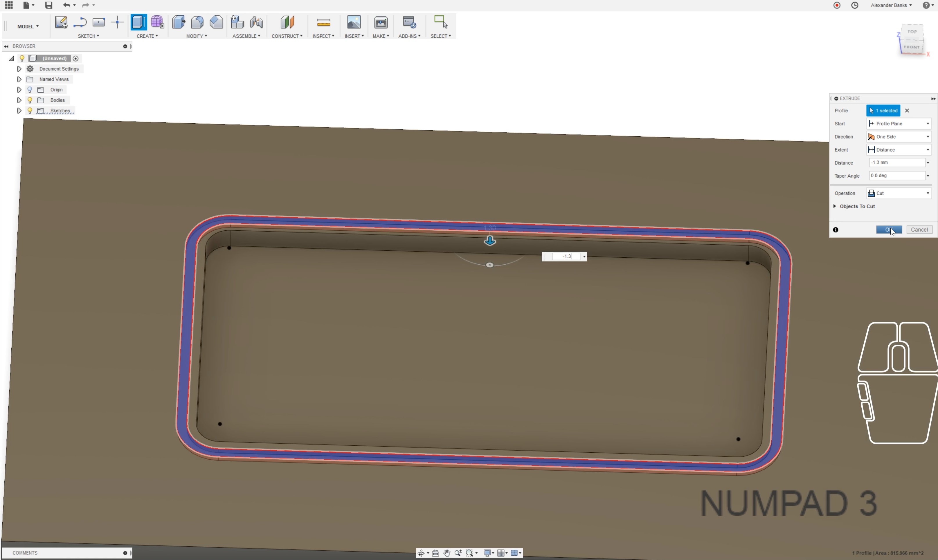Toggle Sketches folder visibility lightbulb
The image size is (938, 560).
[x=30, y=111]
